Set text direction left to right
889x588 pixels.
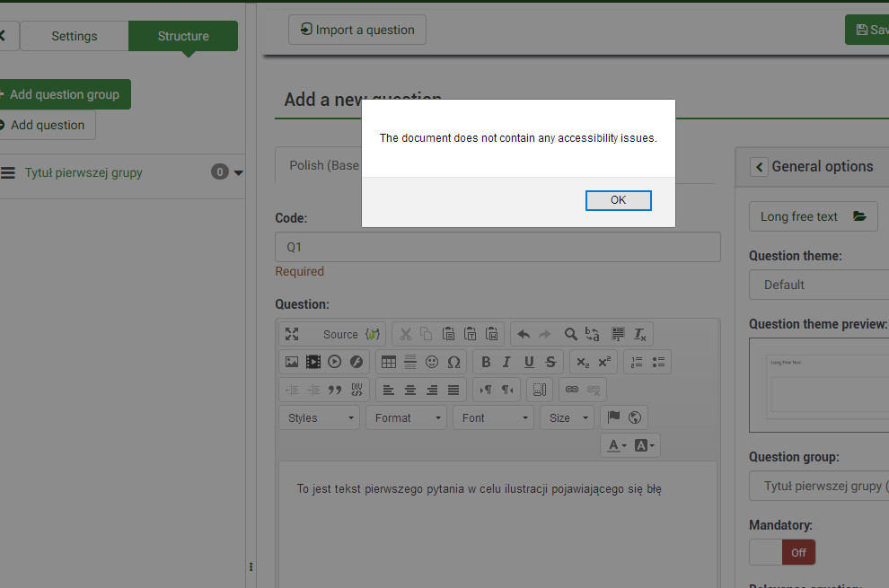click(485, 390)
